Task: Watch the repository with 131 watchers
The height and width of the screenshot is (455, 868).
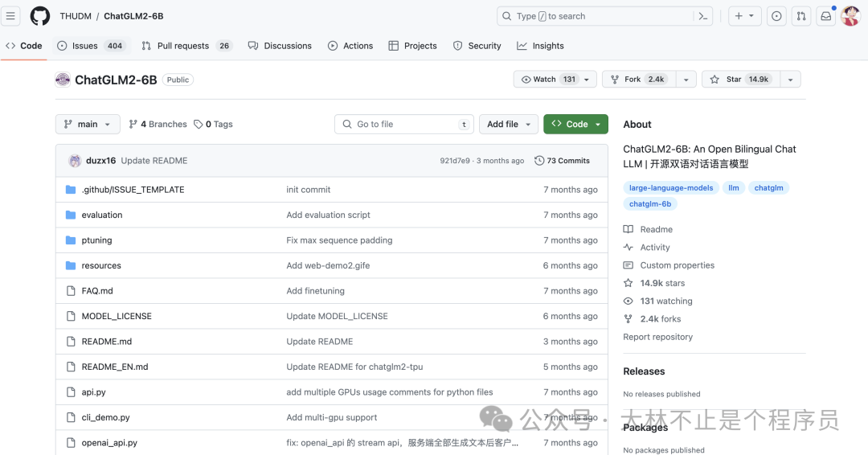Action: (555, 79)
